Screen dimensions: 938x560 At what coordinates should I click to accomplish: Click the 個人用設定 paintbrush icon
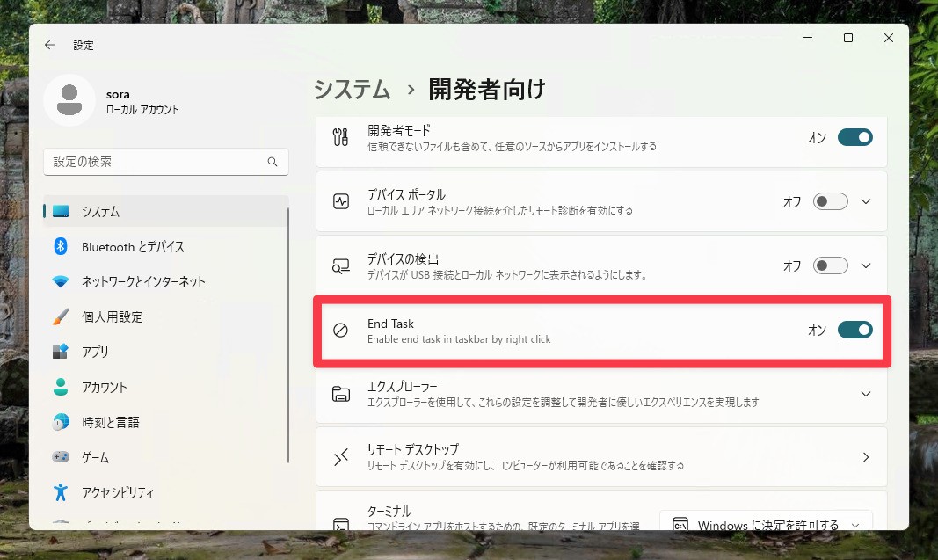(x=61, y=316)
